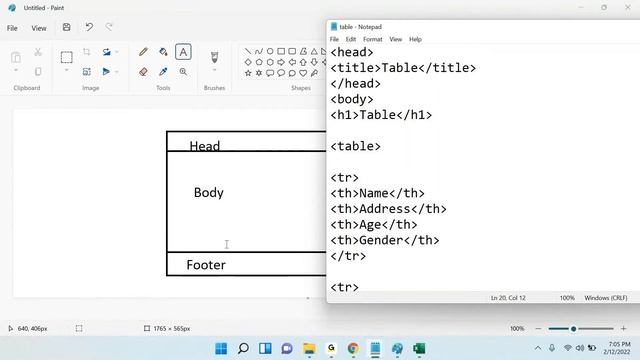Open Paint's File menu
The height and width of the screenshot is (360, 640).
pos(12,28)
